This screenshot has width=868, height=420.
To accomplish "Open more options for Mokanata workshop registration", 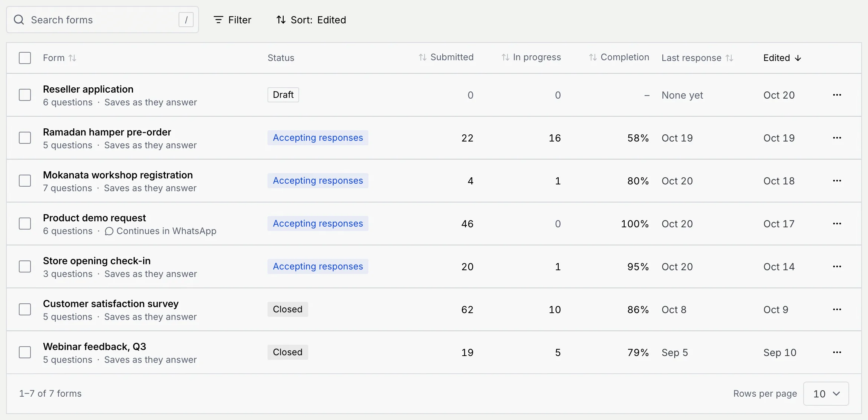I will (x=837, y=181).
